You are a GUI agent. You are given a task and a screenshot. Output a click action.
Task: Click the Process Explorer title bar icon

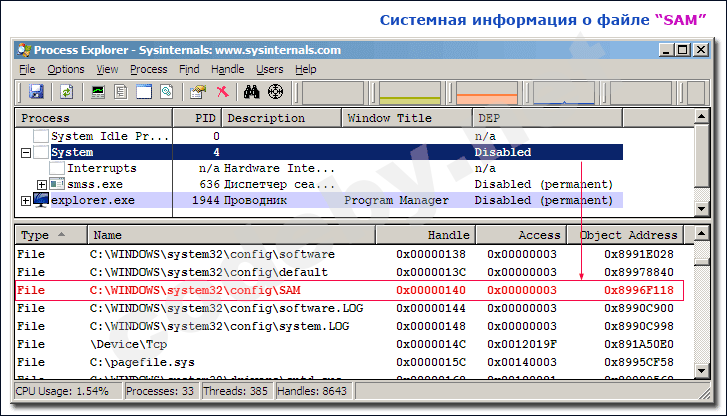tap(24, 50)
